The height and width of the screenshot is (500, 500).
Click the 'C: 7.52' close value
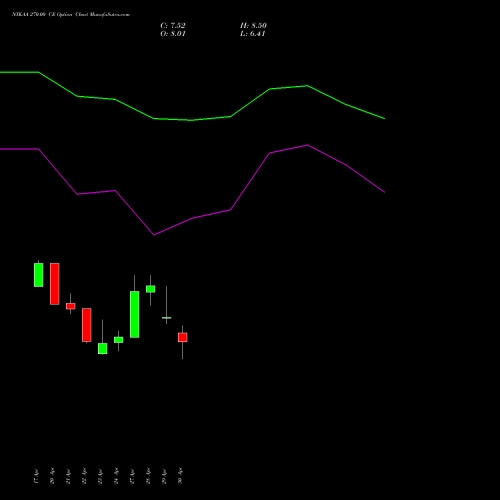[x=173, y=25]
